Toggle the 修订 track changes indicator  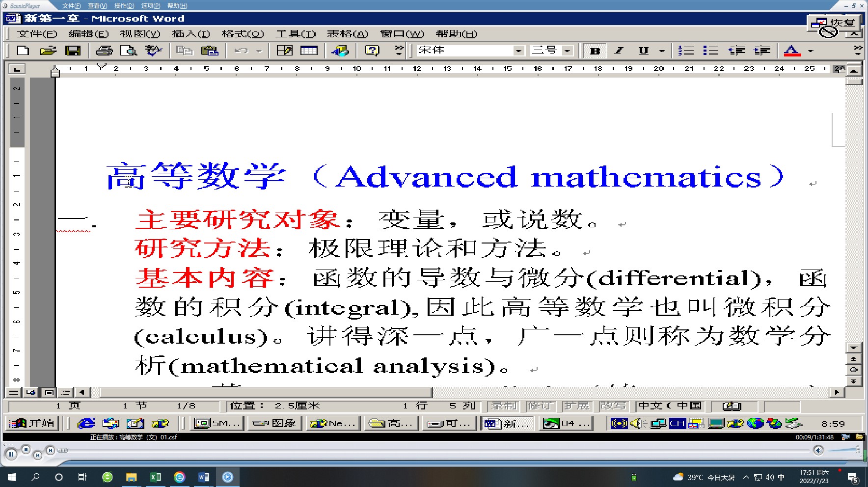pos(540,406)
